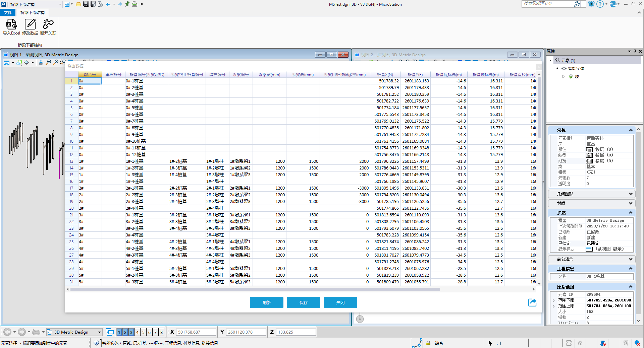
Task: Click the V8 file format icon
Action: coord(67,4)
